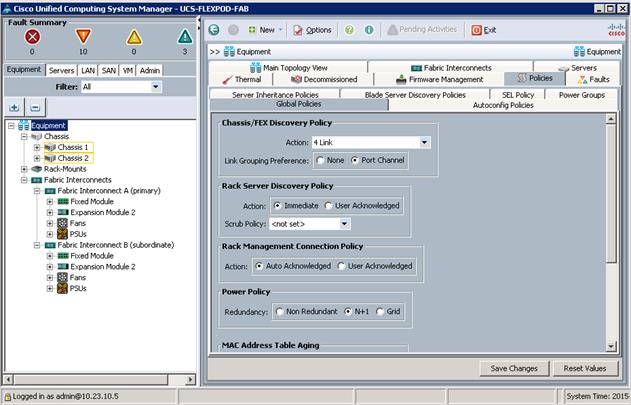Open the green help question-mark icon
Viewport: 631px width, 405px height.
point(349,30)
